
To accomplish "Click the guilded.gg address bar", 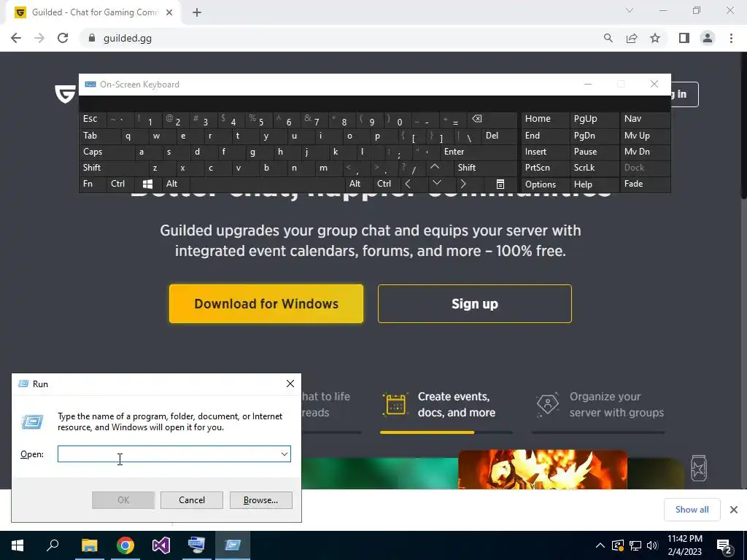I will click(x=341, y=38).
